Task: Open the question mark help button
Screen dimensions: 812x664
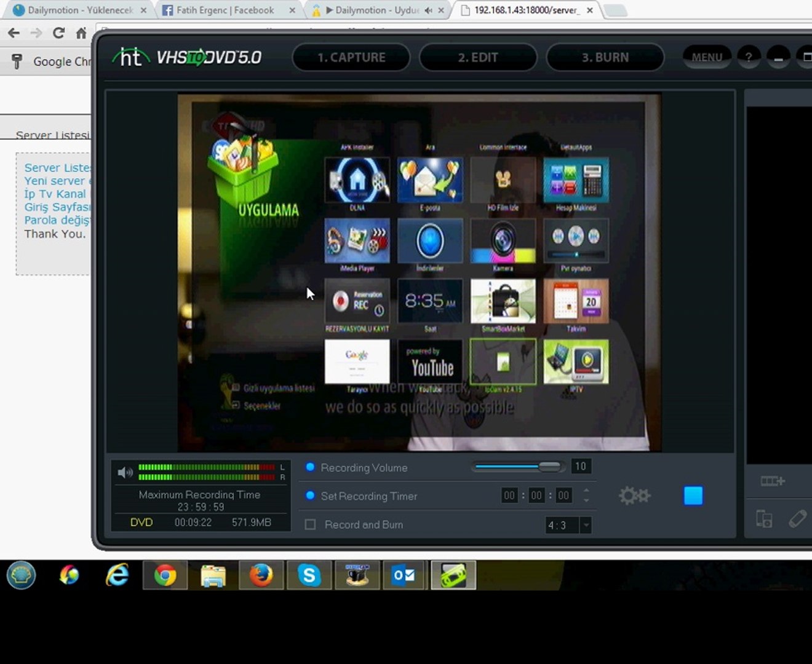Action: coord(749,57)
